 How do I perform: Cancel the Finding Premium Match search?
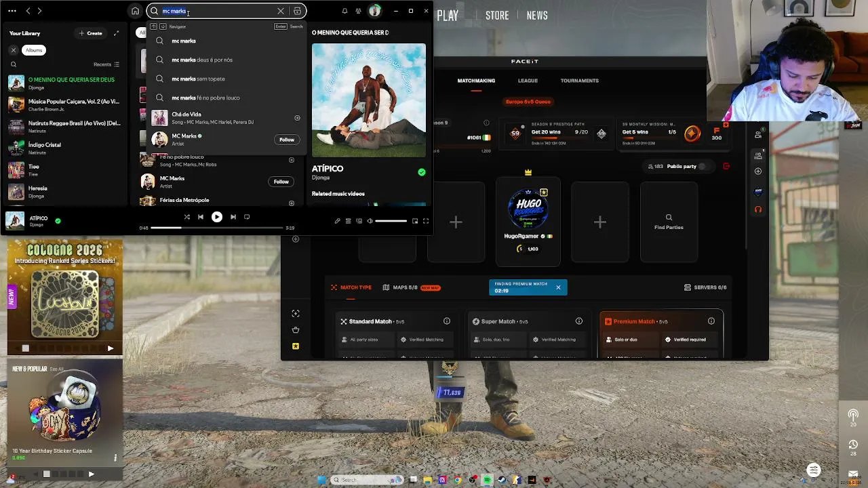pos(558,287)
